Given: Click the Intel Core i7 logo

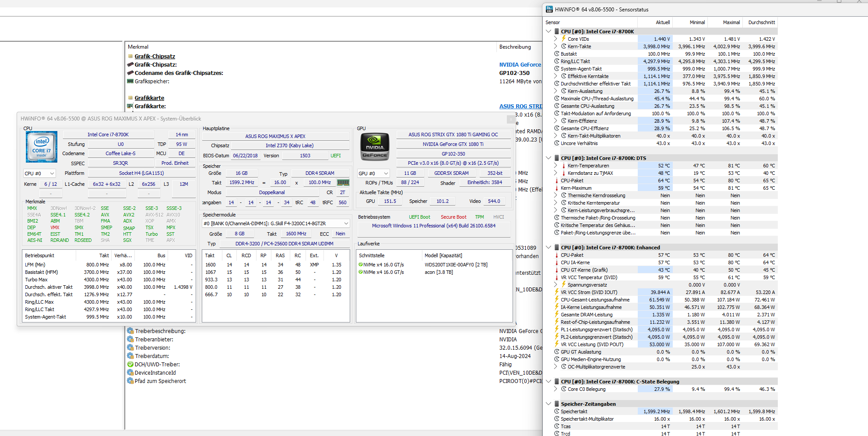Looking at the screenshot, I should coord(42,147).
